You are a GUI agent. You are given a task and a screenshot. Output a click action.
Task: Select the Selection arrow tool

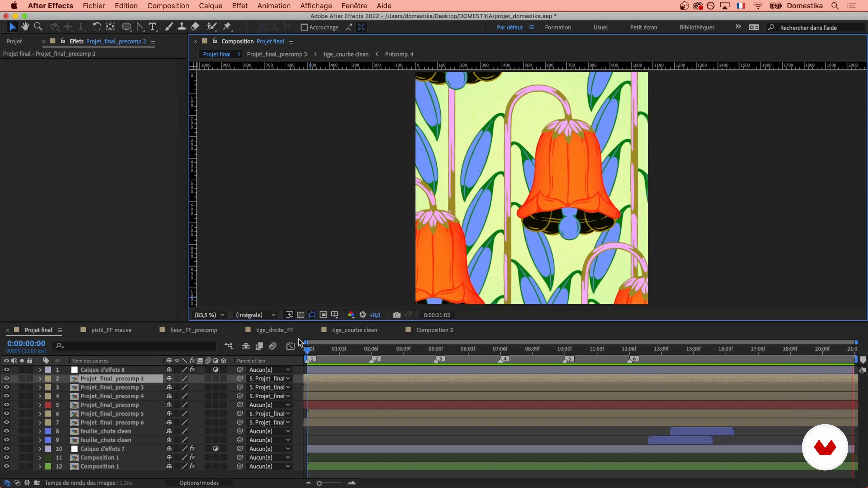[12, 27]
